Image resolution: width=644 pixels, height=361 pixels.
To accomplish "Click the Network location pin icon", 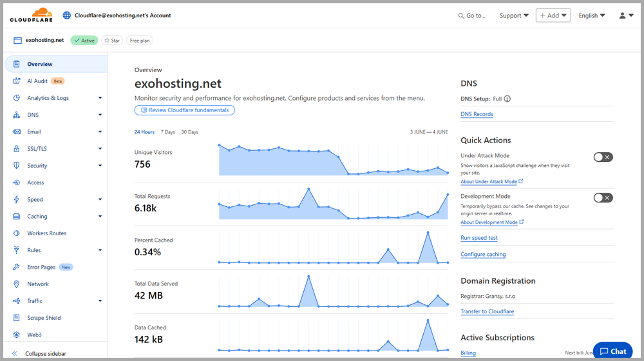I will point(17,284).
